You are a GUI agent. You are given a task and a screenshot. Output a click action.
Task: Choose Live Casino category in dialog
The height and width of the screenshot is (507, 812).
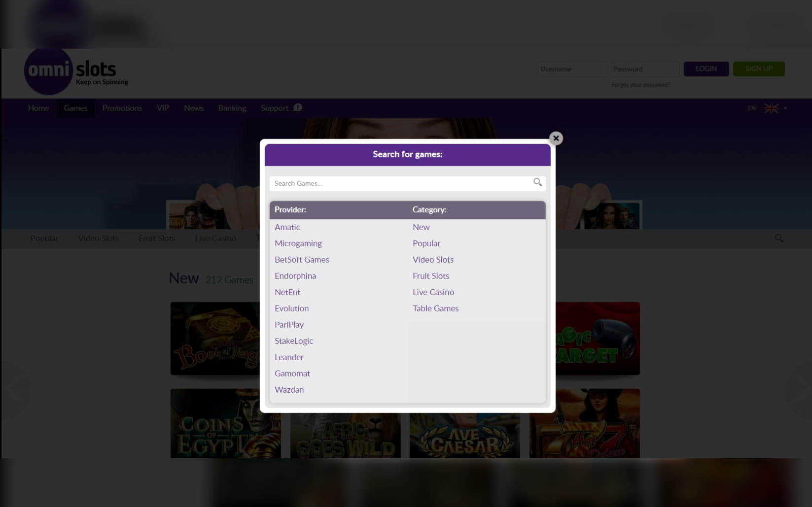pyautogui.click(x=433, y=292)
